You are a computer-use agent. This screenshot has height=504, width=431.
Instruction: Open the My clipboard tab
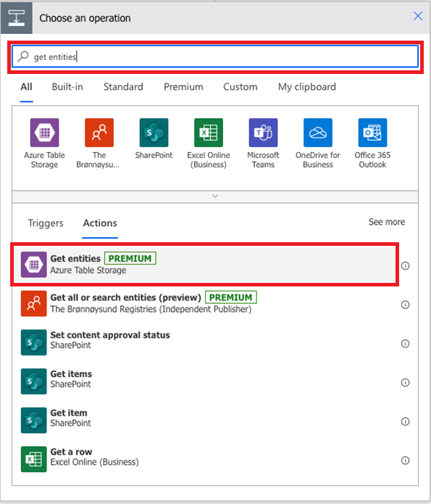point(307,87)
